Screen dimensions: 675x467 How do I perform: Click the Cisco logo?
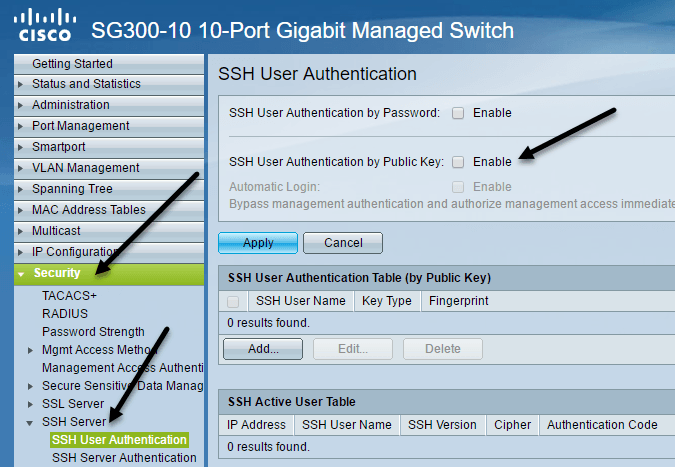45,26
